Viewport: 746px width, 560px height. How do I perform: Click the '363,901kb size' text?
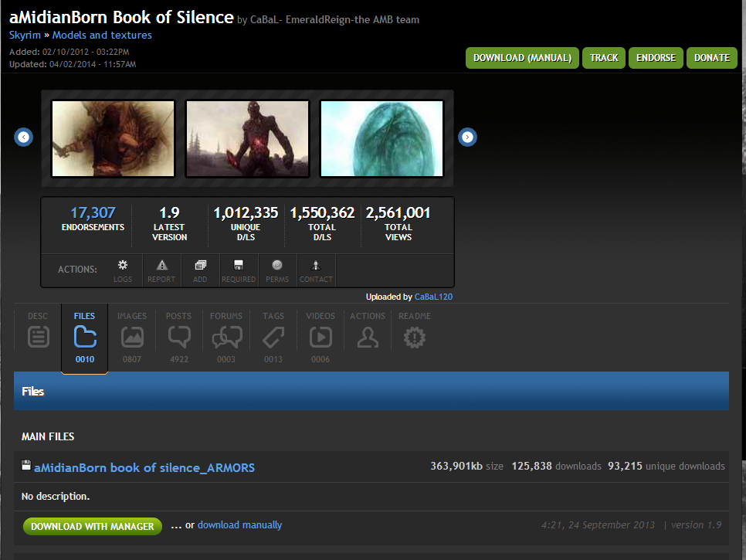[x=466, y=467]
